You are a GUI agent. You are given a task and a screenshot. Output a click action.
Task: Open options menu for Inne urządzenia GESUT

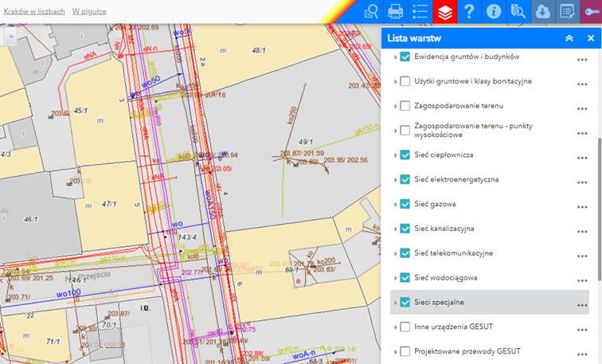tap(582, 330)
